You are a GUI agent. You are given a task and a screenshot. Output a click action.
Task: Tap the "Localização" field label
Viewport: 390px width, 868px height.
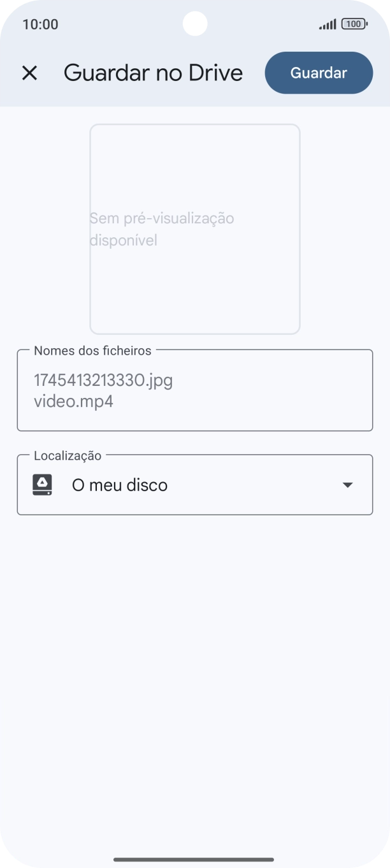(x=68, y=455)
